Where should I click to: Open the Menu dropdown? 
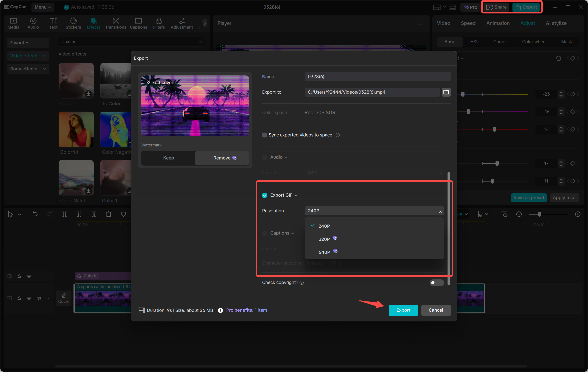coord(42,7)
